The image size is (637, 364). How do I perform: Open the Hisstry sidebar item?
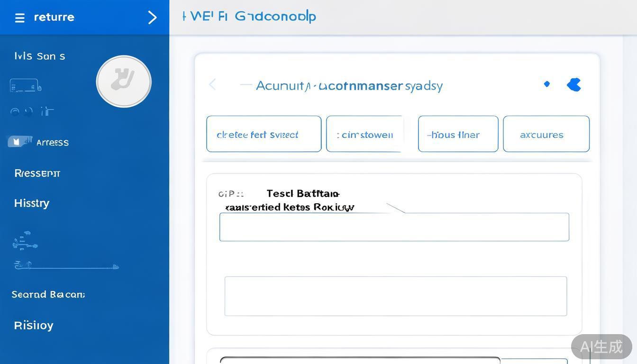tap(32, 203)
